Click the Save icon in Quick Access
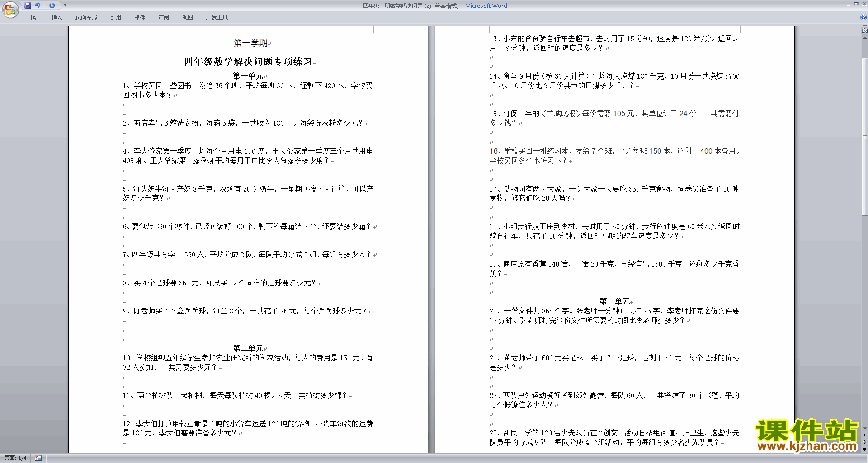 coord(28,5)
